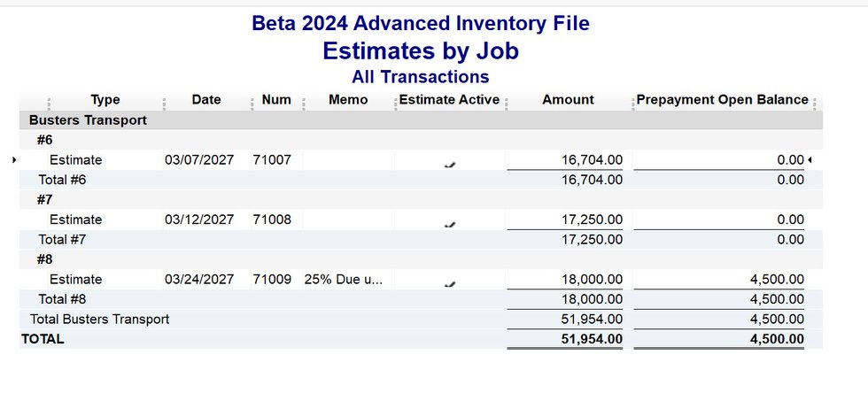Click the column divider between Date and Num
Viewport: 868px width, 393px height.
[x=249, y=101]
